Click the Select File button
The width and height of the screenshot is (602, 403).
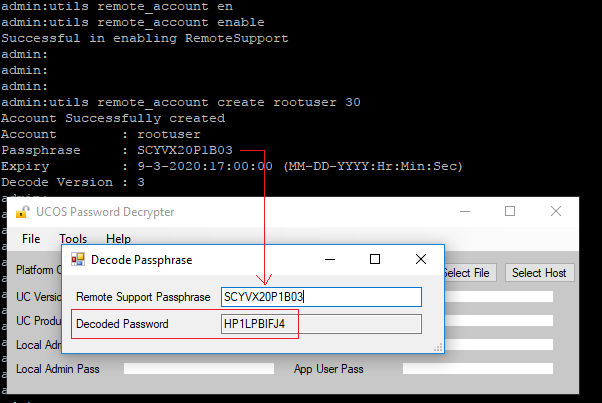coord(470,273)
